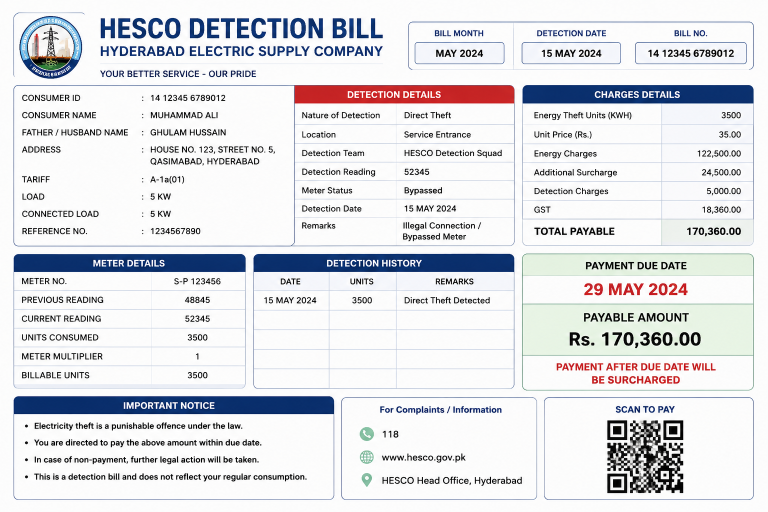
Task: Click consumer name MUHAMMAD ALI
Action: tap(184, 115)
